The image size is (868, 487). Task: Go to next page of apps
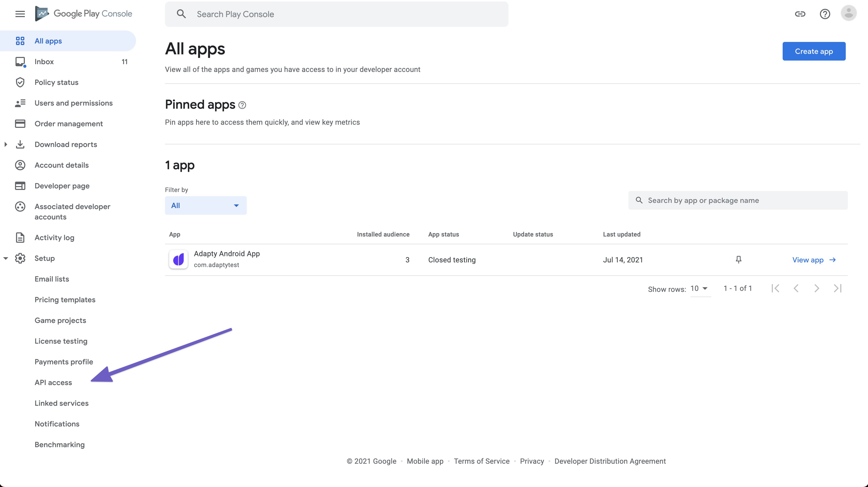[817, 289]
